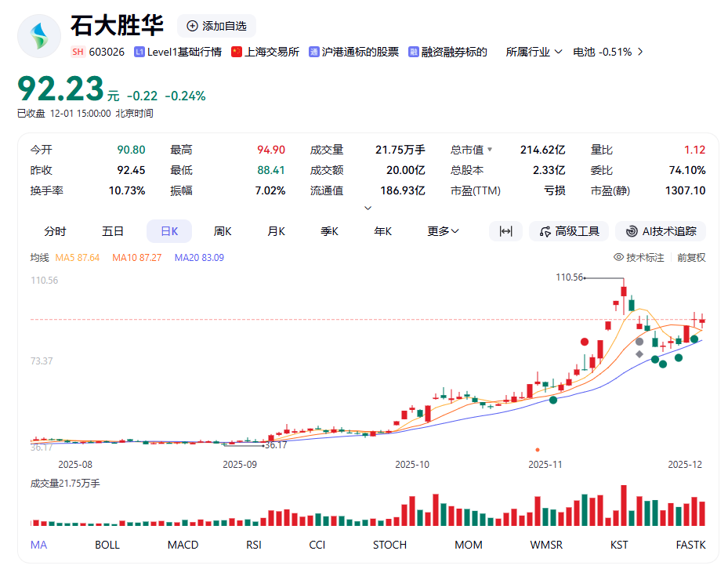This screenshot has height=569, width=728.
Task: Click the 110.56 high price marker
Action: [569, 277]
